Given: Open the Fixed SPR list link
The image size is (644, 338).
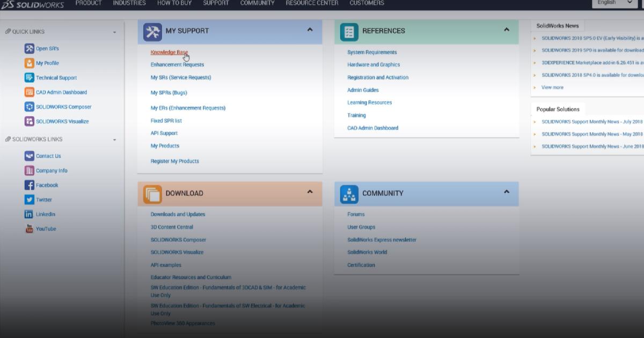Looking at the screenshot, I should 166,121.
